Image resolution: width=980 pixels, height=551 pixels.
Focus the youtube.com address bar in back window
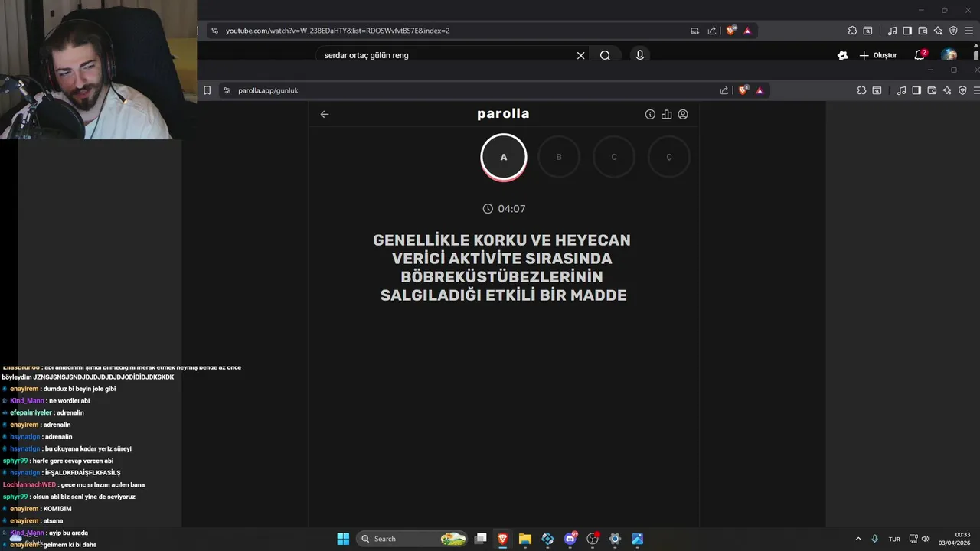tap(482, 31)
